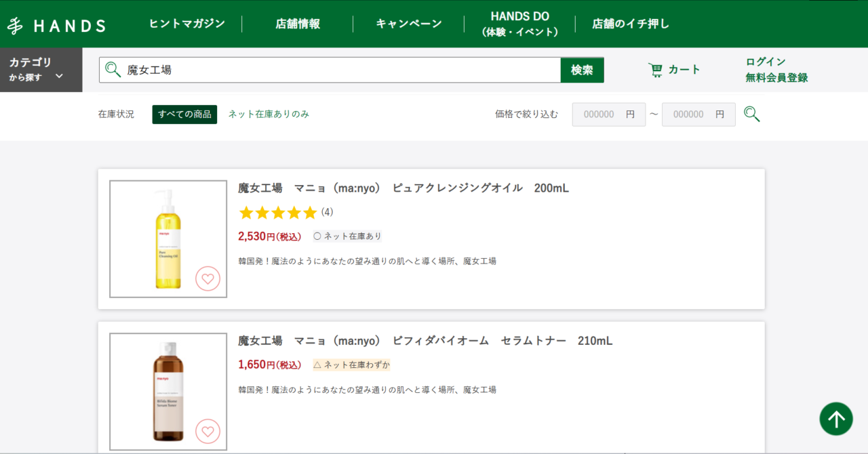Image resolution: width=868 pixels, height=454 pixels.
Task: Click the HANDS logo
Action: [x=56, y=26]
